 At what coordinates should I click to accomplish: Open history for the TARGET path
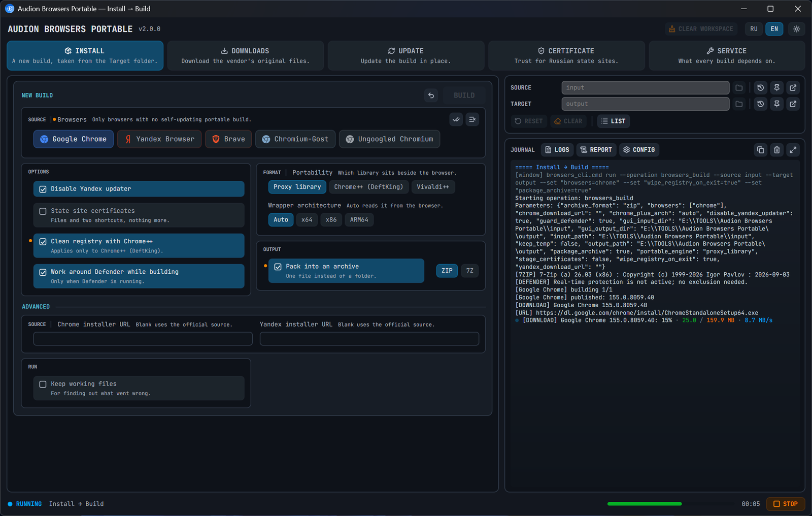pyautogui.click(x=760, y=104)
